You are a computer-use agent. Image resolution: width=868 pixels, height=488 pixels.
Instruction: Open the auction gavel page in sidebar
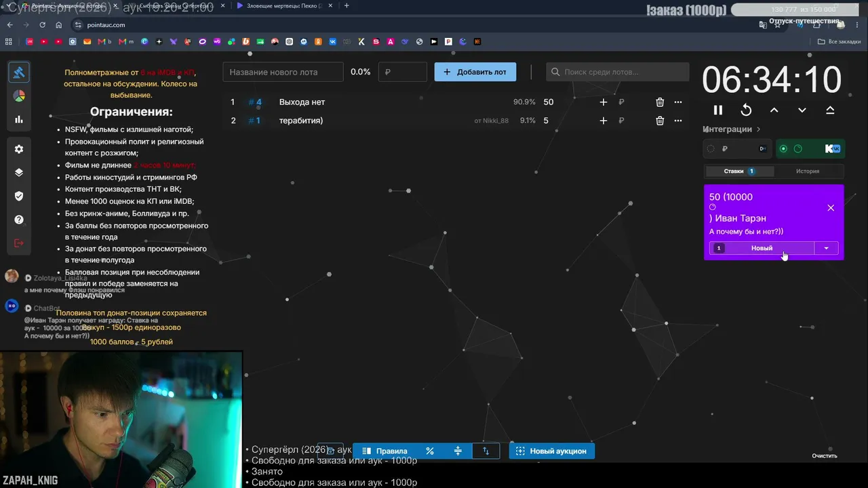(19, 72)
